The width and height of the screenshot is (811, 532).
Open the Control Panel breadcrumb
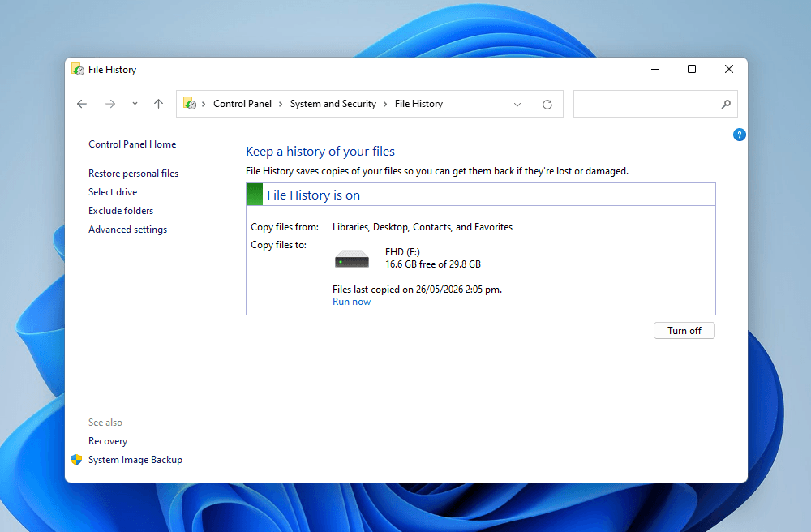[x=242, y=104]
